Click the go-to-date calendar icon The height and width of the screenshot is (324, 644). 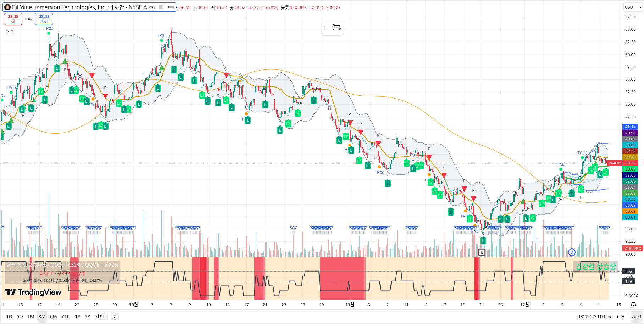[116, 317]
